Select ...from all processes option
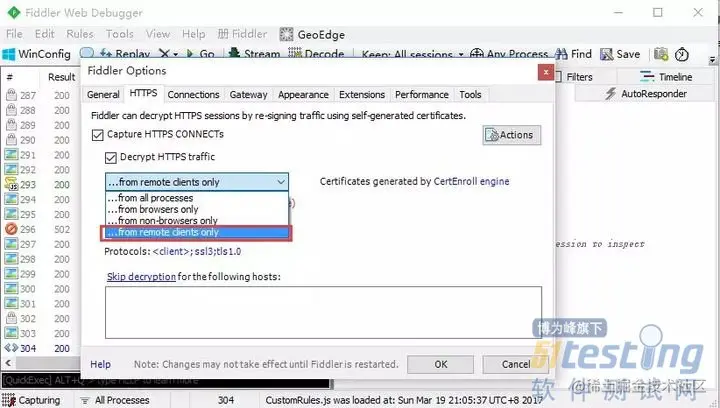720x408 pixels. coord(197,198)
